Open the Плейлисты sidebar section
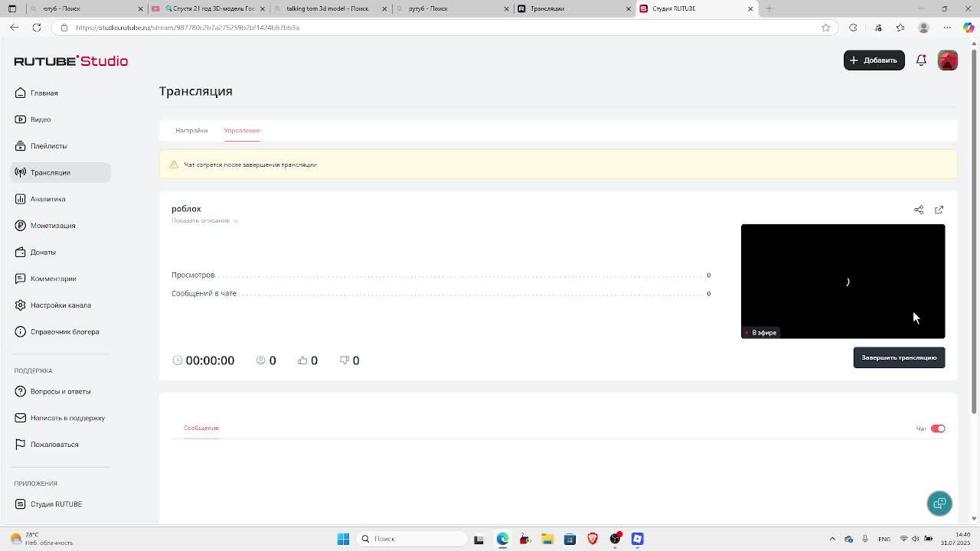Screen dimensions: 980x551 pyautogui.click(x=41, y=145)
